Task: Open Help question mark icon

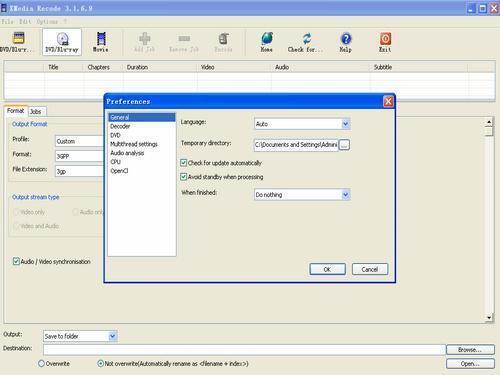Action: click(346, 42)
